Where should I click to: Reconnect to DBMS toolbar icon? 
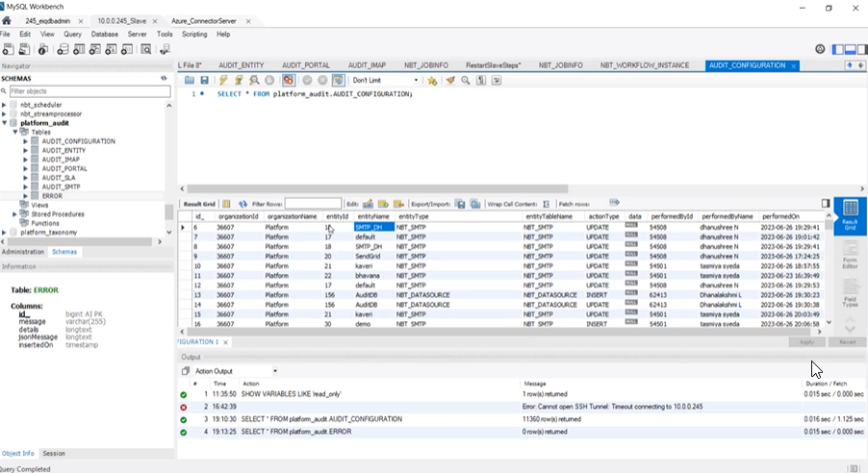(x=165, y=49)
